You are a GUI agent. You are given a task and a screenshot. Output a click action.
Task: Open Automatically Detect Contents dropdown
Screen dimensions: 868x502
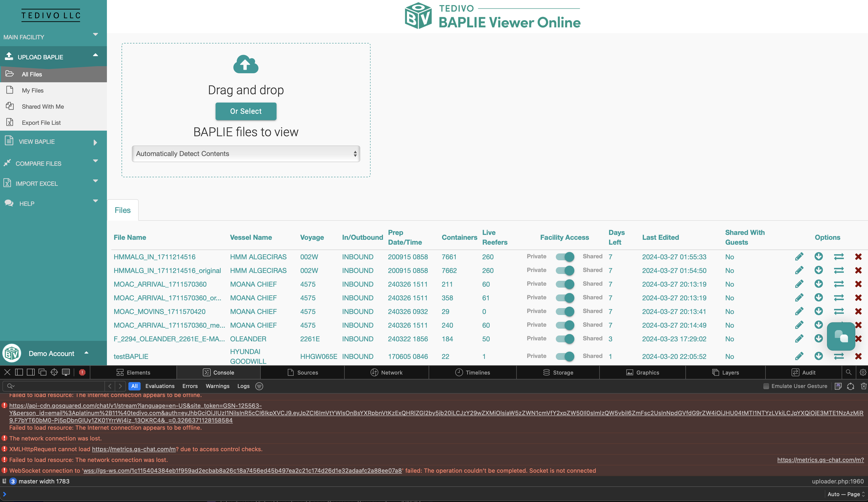[246, 154]
